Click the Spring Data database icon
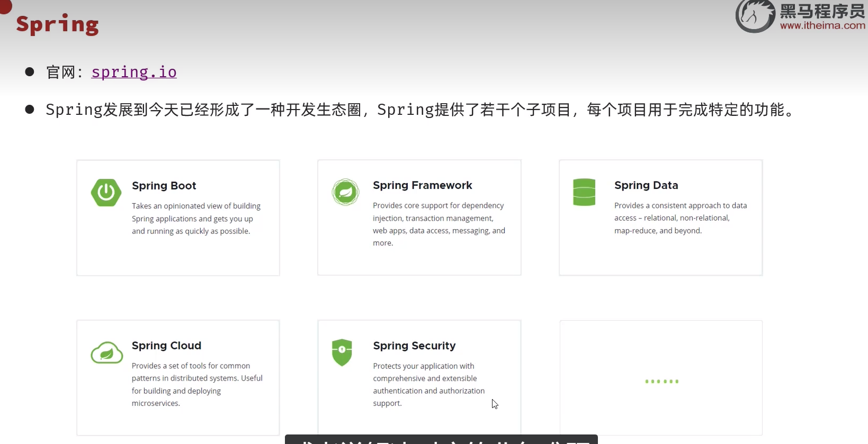This screenshot has height=444, width=868. click(584, 192)
